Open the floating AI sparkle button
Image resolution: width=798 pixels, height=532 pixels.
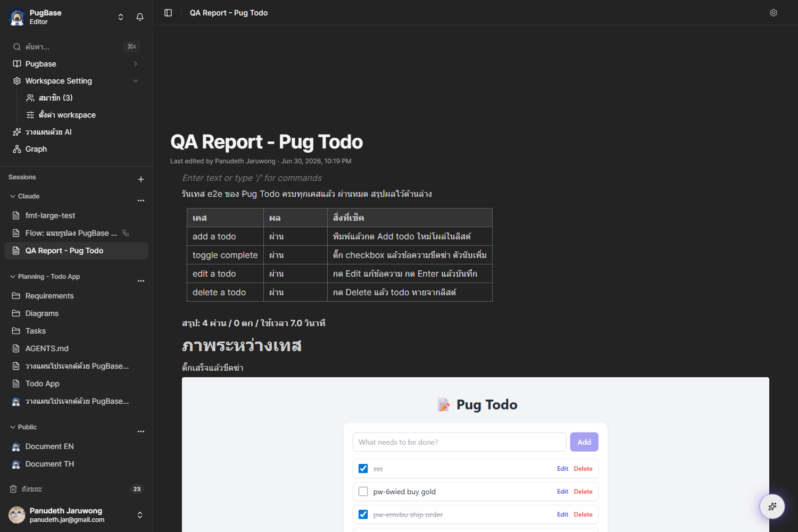[772, 506]
